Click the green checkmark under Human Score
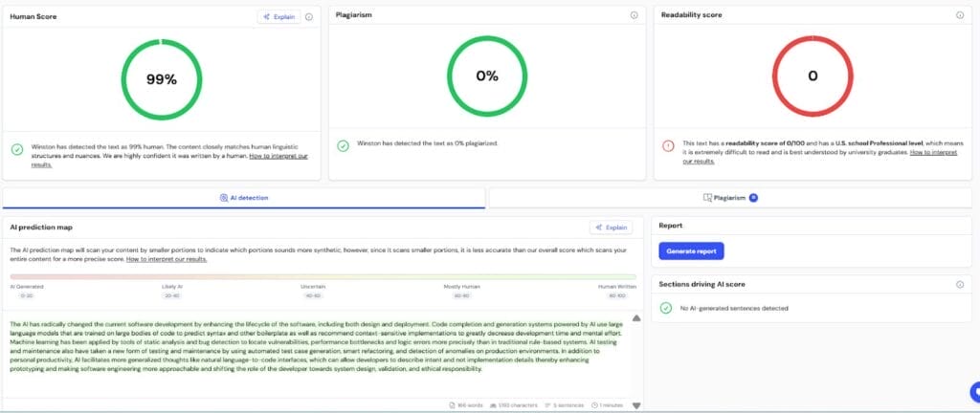The width and height of the screenshot is (980, 413). click(17, 149)
